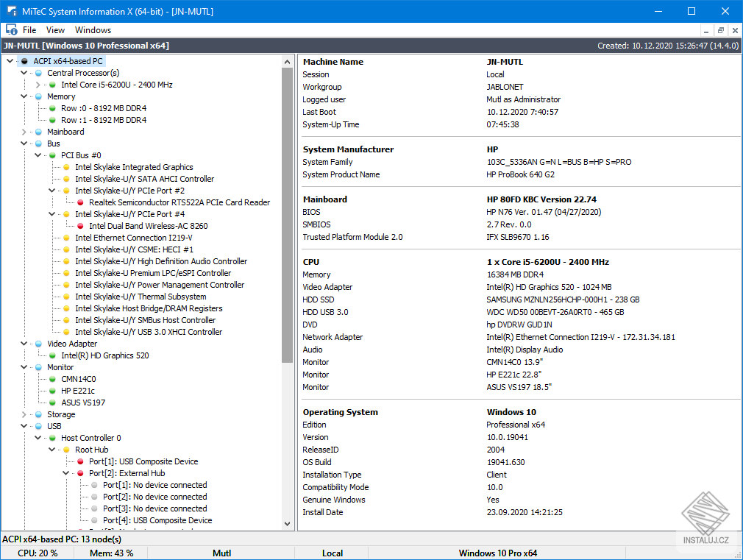Collapse the Video Adapter branch
This screenshot has height=560, width=743.
(24, 344)
